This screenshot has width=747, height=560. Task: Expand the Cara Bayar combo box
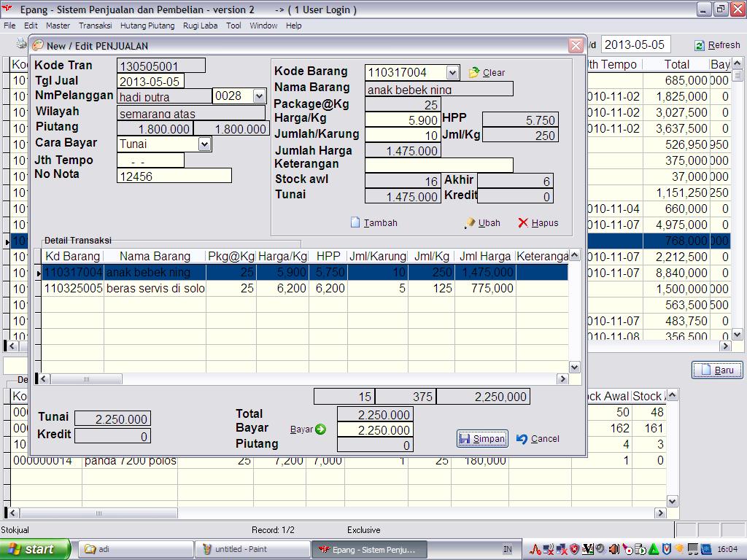tap(204, 144)
